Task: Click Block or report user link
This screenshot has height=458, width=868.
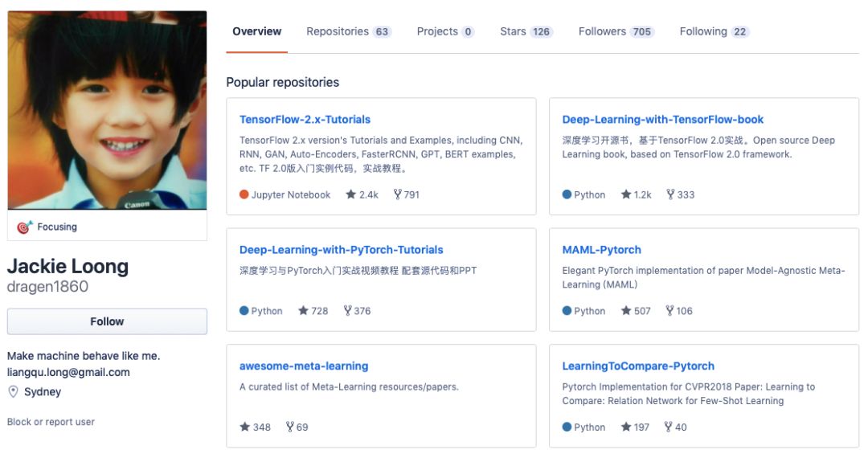Action: coord(51,422)
